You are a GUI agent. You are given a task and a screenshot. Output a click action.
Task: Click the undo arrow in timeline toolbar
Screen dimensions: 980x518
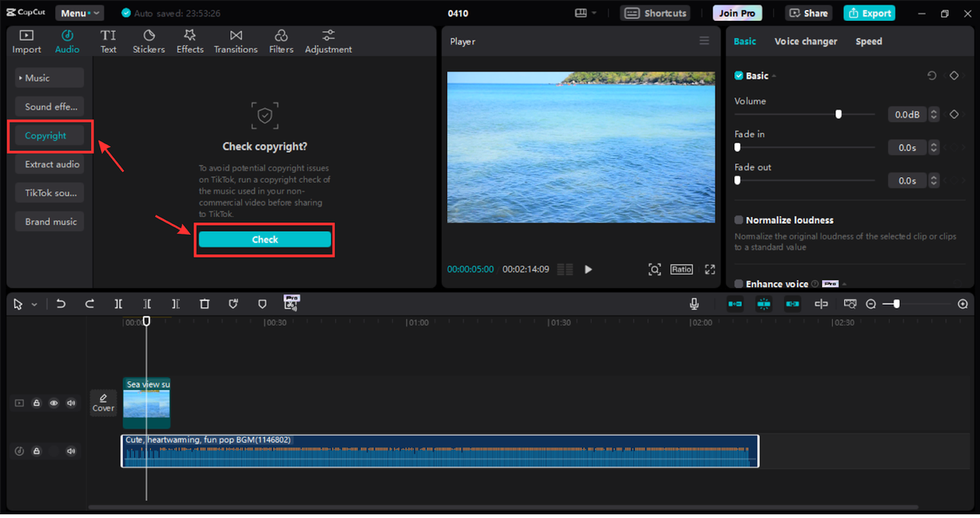coord(61,304)
